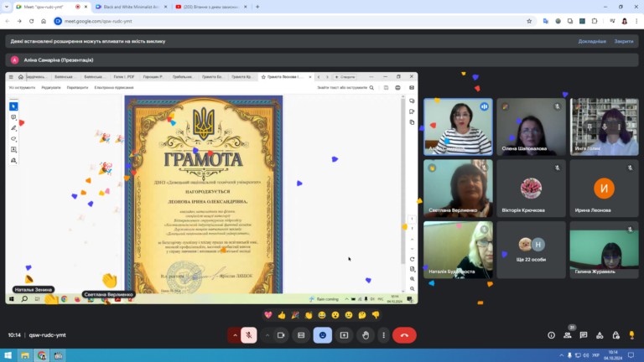Open chat with everyone

tap(584, 335)
